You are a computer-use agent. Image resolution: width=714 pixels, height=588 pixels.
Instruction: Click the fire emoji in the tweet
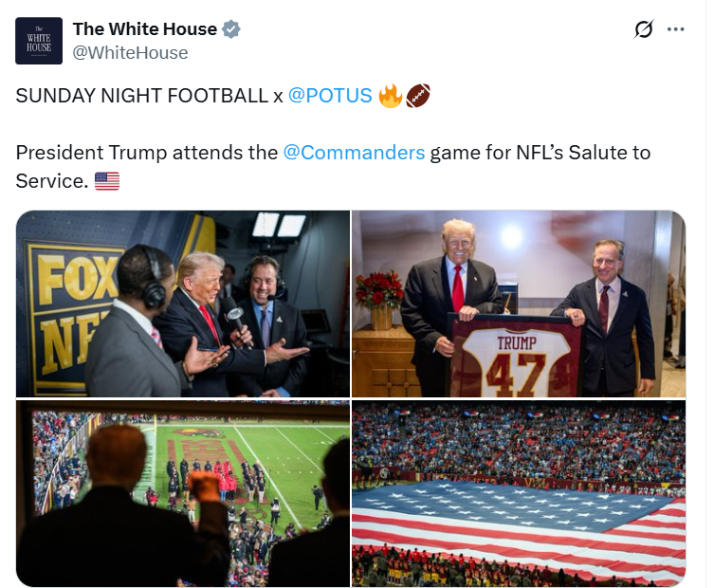pyautogui.click(x=391, y=96)
